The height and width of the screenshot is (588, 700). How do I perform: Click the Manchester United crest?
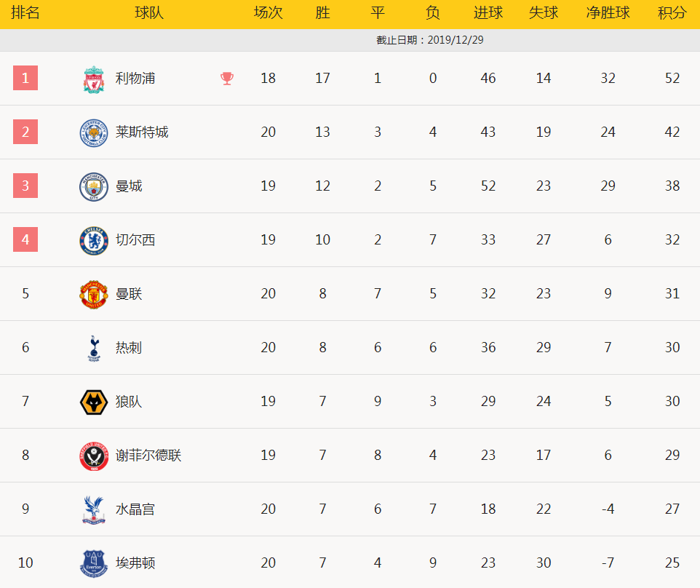point(94,294)
